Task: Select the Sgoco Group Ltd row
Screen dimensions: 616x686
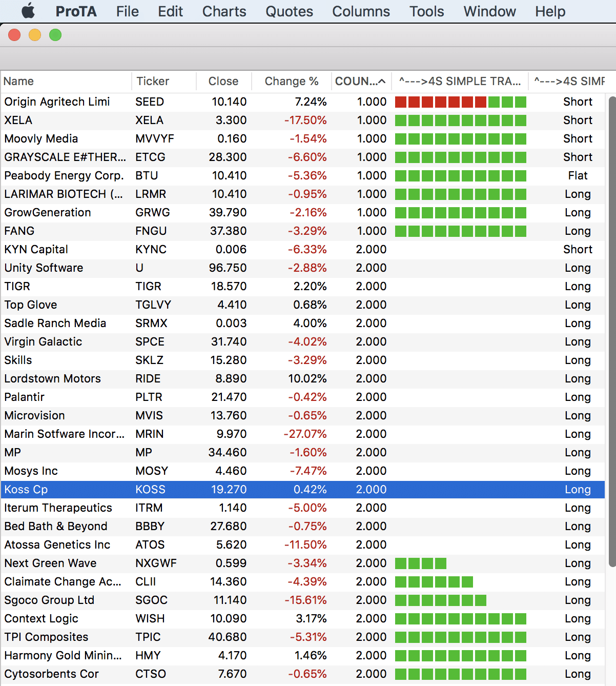Action: pyautogui.click(x=303, y=600)
